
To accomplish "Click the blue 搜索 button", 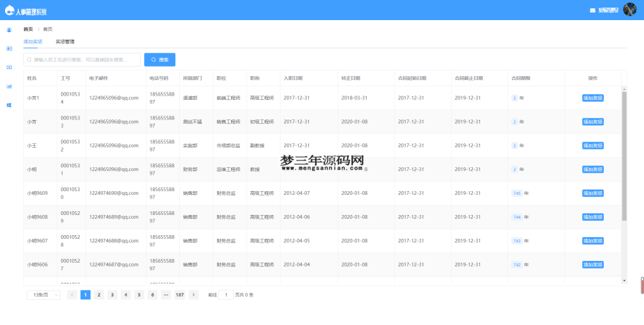I will coord(160,60).
